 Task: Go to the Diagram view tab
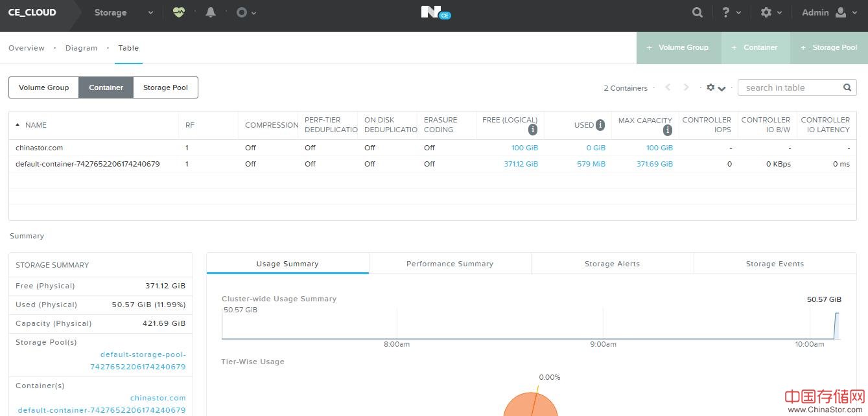[81, 48]
